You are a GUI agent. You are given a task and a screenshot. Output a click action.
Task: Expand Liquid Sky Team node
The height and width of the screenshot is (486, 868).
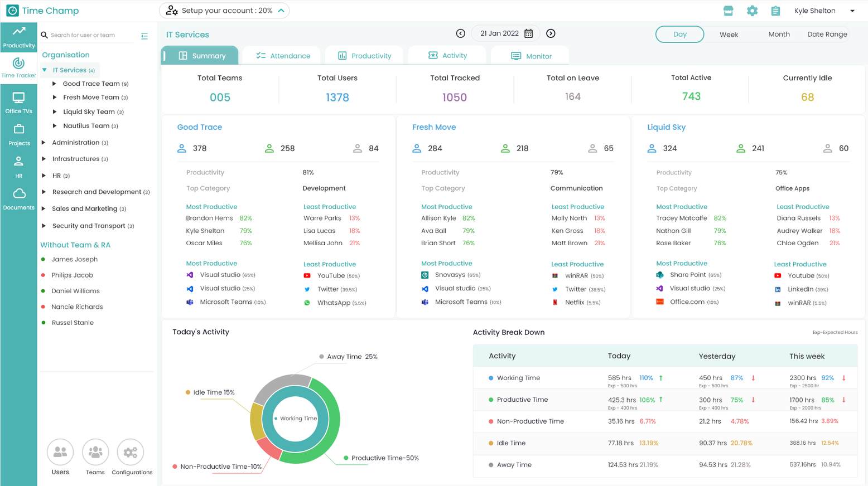[x=54, y=111]
